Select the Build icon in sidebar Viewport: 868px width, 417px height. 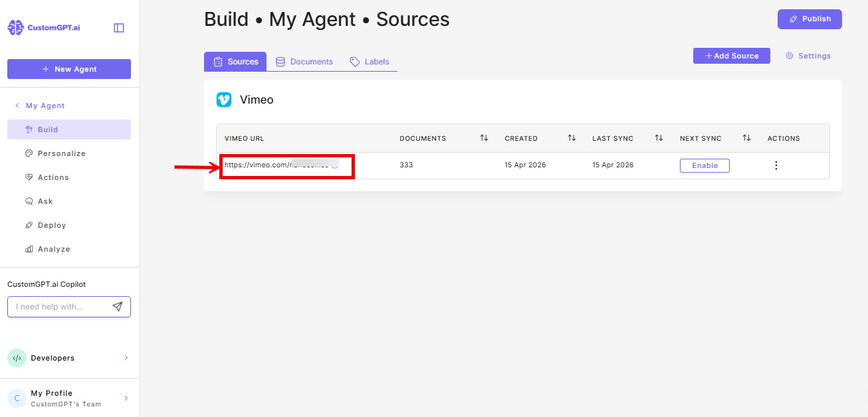[30, 129]
